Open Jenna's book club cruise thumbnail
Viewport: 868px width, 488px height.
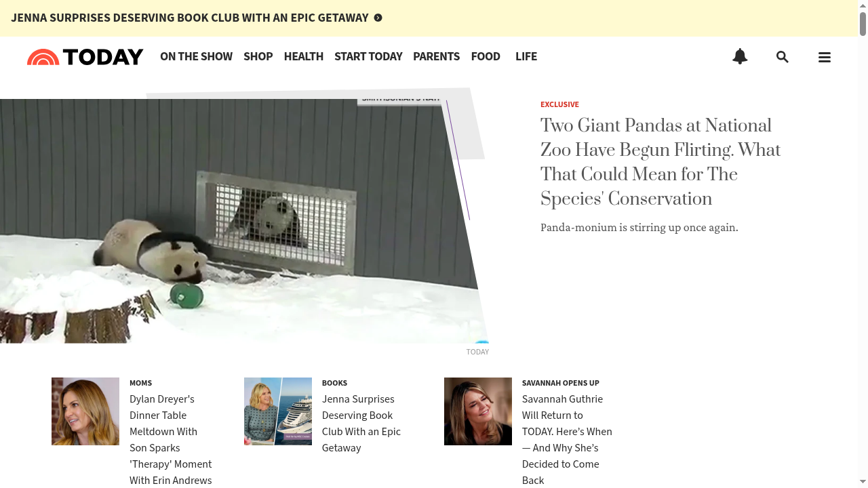pyautogui.click(x=278, y=411)
